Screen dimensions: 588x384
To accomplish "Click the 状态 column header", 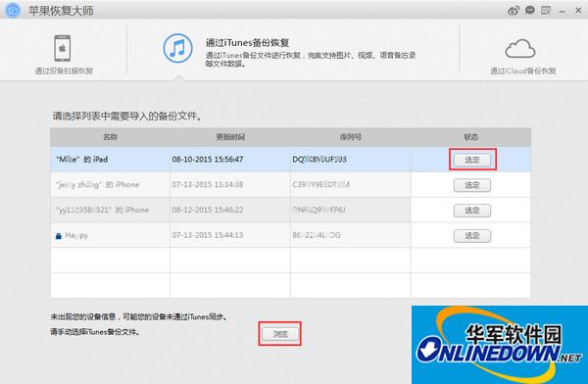I will 470,137.
